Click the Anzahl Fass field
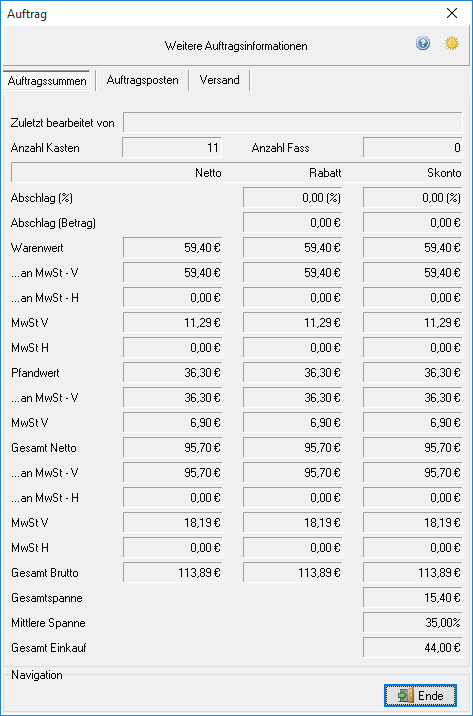This screenshot has width=473, height=716. pyautogui.click(x=413, y=148)
